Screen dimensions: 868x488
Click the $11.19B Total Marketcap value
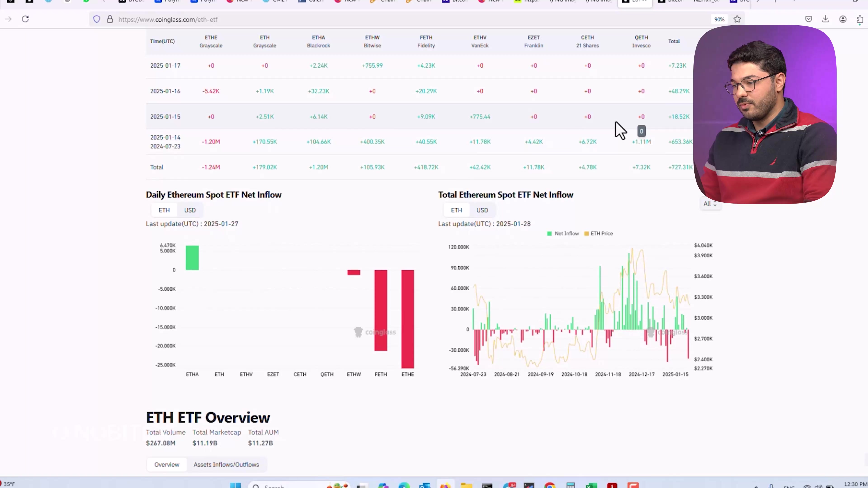click(x=205, y=443)
